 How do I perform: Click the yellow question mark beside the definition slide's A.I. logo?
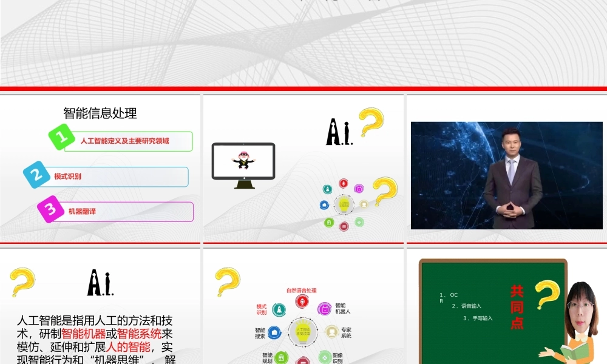22,281
